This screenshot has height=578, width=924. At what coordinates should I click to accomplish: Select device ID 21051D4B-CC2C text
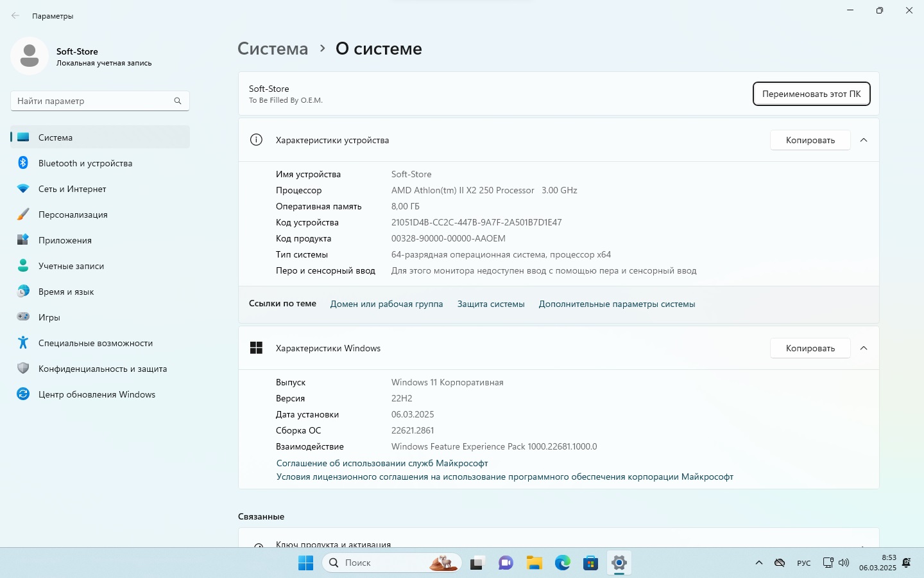[x=476, y=222]
